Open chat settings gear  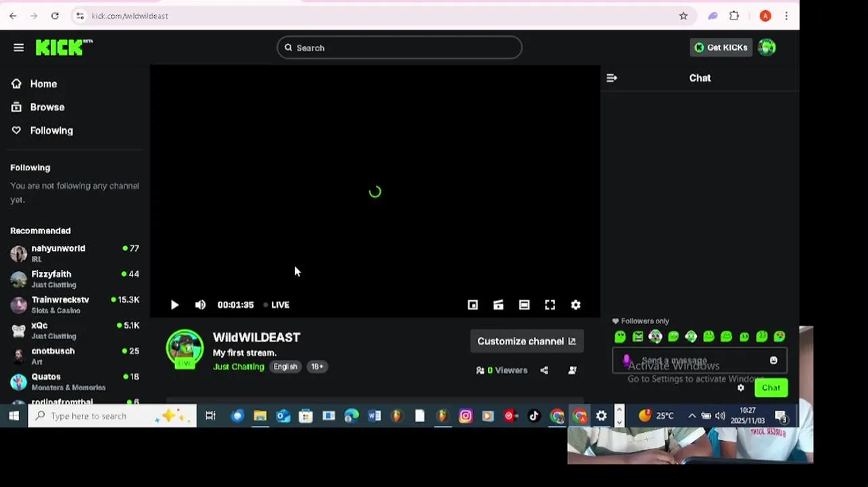pyautogui.click(x=741, y=388)
